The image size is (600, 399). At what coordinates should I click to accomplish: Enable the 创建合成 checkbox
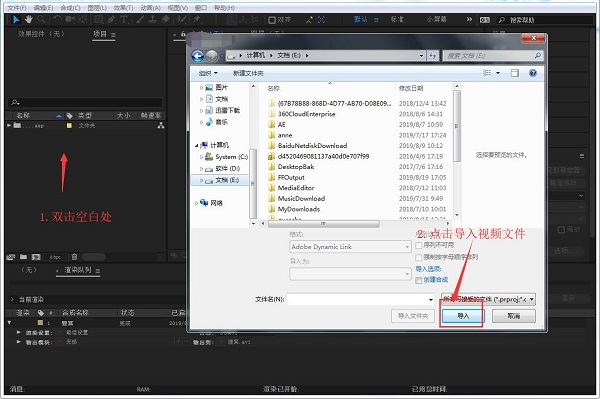click(419, 280)
